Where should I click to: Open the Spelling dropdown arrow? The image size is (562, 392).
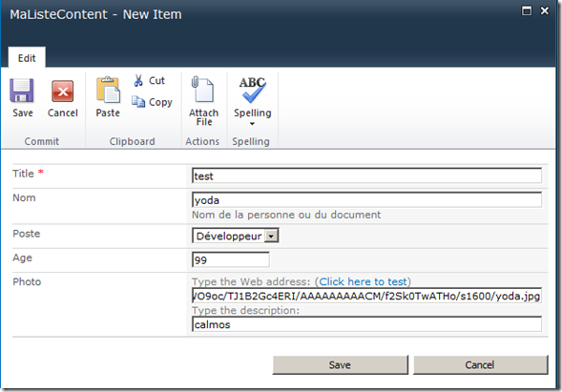click(x=252, y=124)
